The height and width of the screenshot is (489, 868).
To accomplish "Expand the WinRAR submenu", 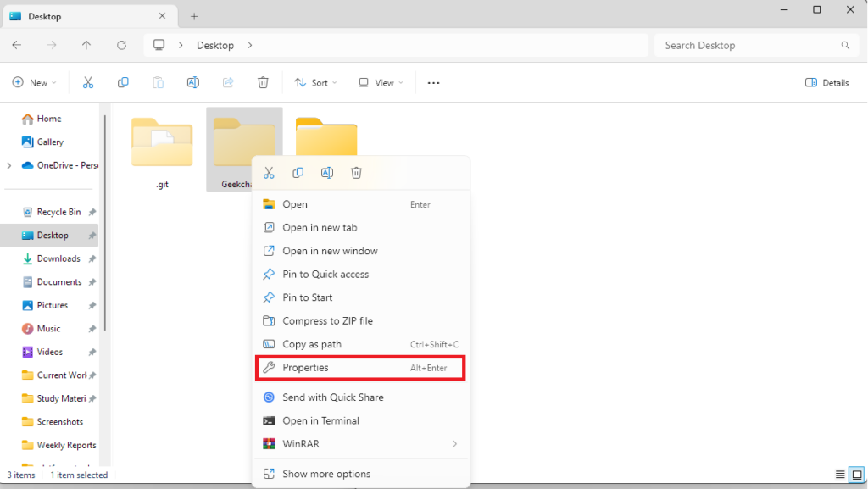I will (x=454, y=444).
